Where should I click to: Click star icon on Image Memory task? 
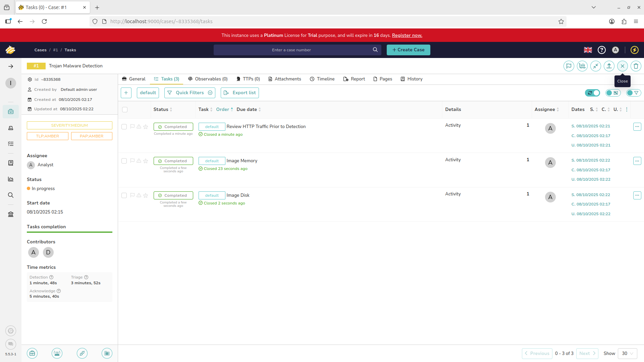click(146, 161)
